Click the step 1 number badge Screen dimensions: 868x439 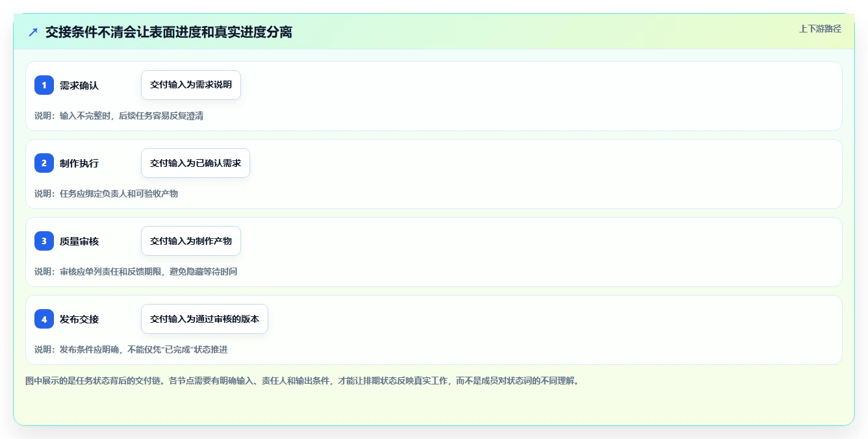[44, 85]
